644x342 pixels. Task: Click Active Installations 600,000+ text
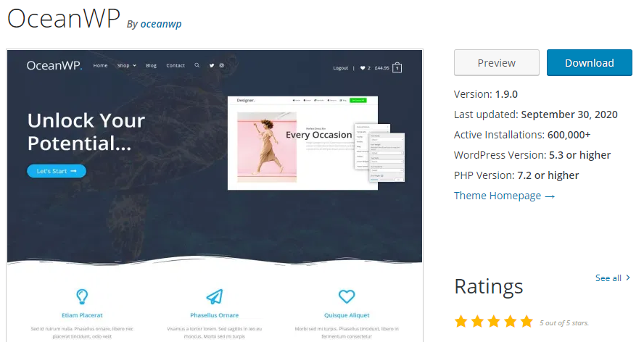[522, 135]
